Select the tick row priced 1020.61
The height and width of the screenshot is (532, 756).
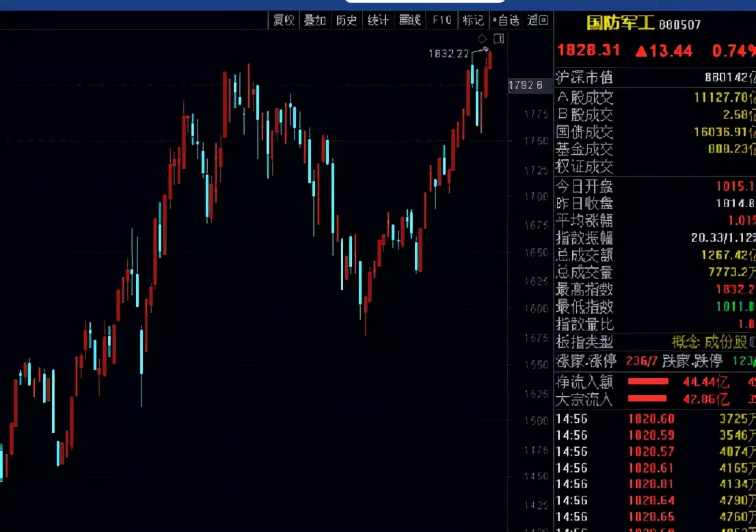(656, 468)
